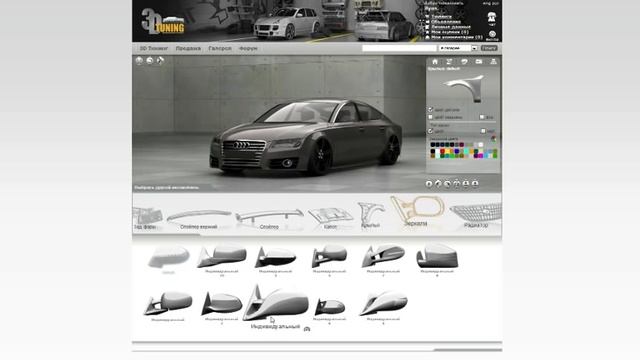Image resolution: width=640 pixels, height=360 pixels.
Task: Open the search scope dropdown
Action: pos(458,48)
